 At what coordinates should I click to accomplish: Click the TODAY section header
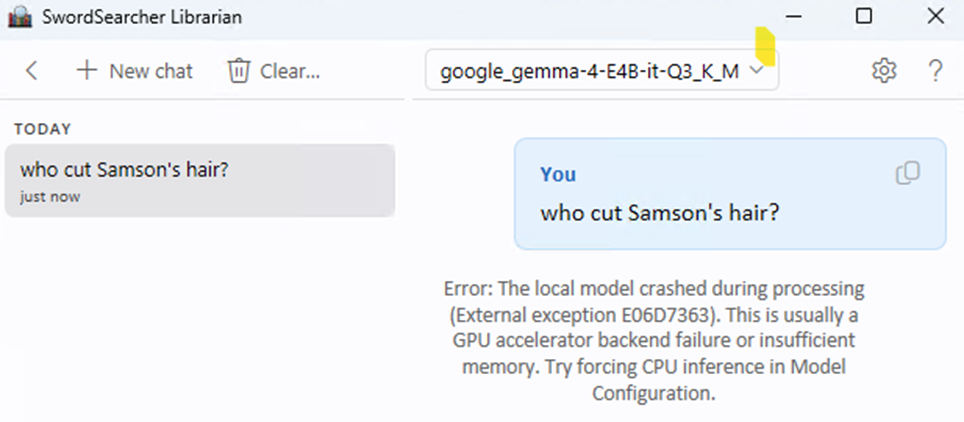point(43,129)
